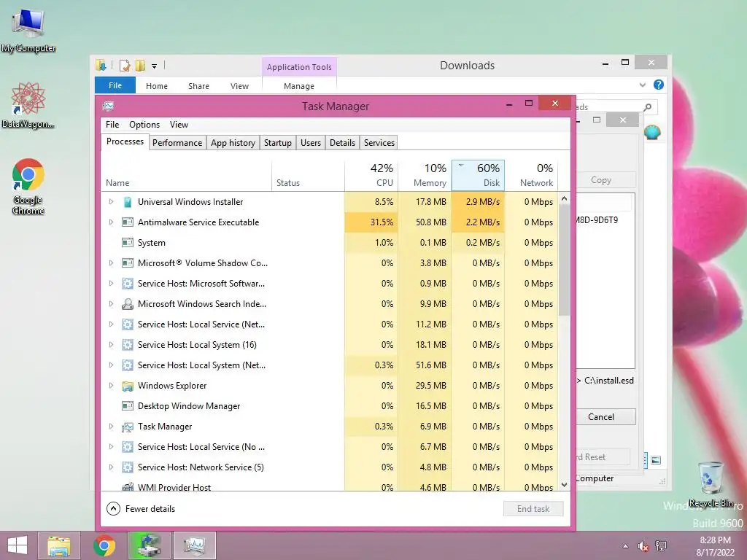Screen dimensions: 747x560
Task: Click the Cancel button behind Task Manager
Action: (605, 417)
